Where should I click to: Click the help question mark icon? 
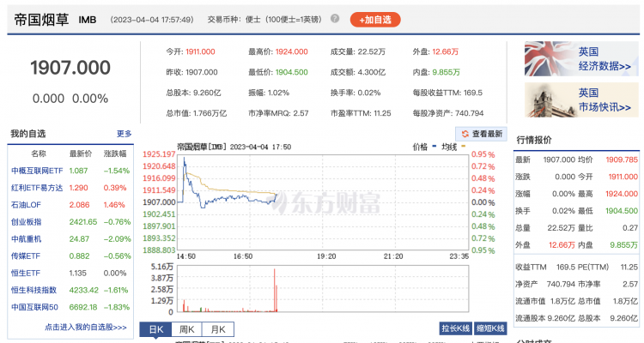point(335,19)
